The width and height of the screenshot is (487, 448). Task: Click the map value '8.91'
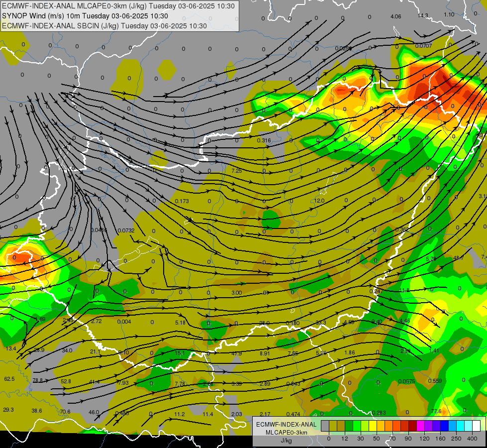point(265,353)
